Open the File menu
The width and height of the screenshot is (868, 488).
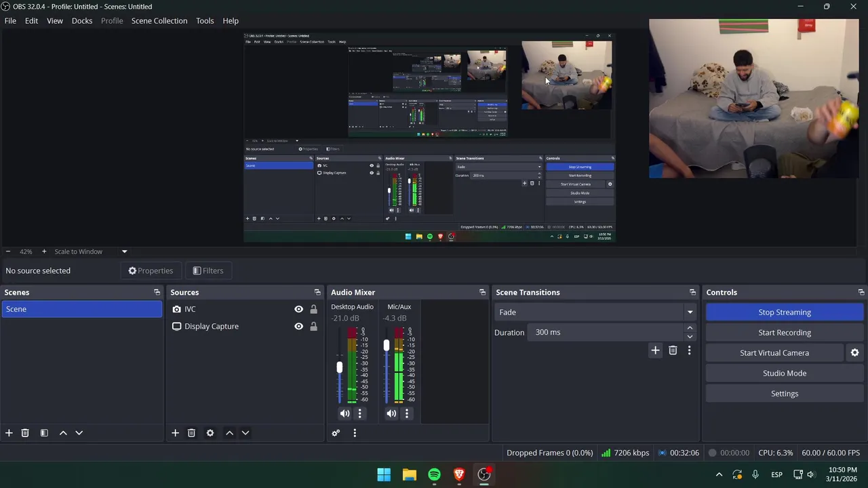[10, 20]
